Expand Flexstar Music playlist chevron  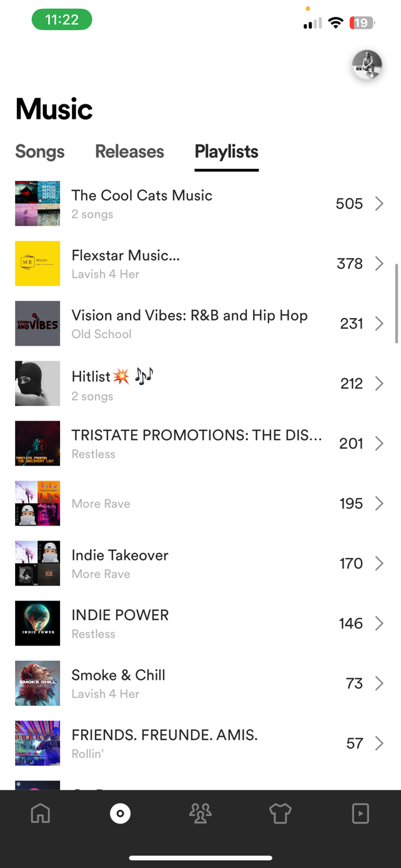(379, 264)
